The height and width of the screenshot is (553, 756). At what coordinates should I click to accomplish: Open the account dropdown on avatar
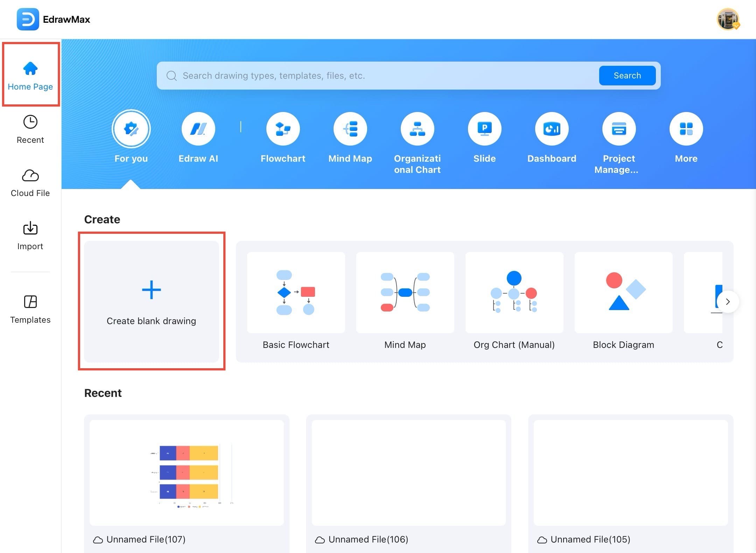(727, 19)
